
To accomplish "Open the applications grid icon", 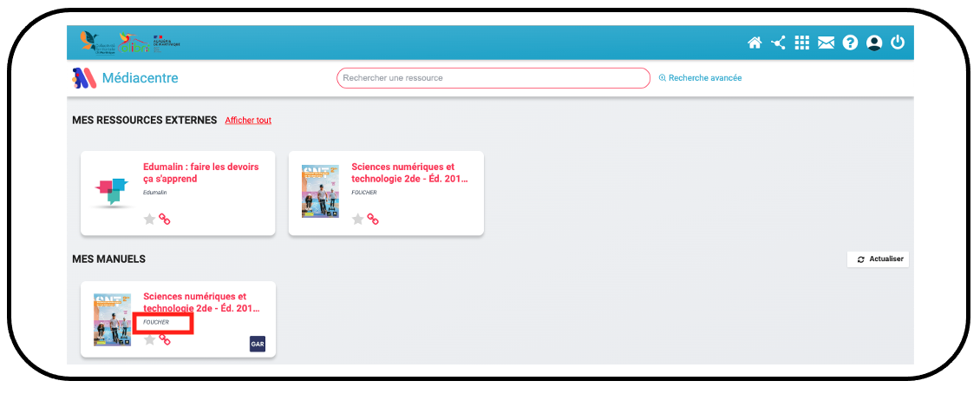I will (x=802, y=43).
